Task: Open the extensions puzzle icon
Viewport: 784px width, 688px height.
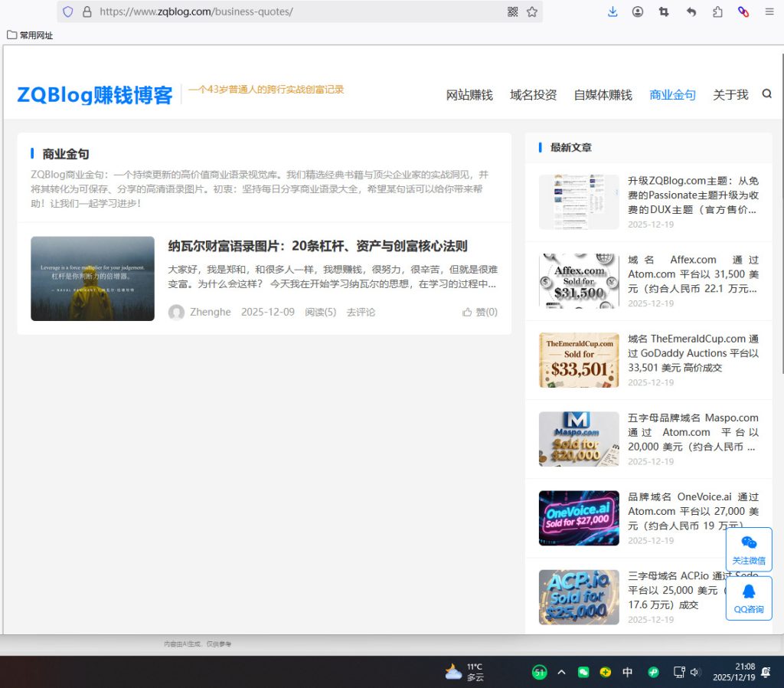Action: [717, 11]
